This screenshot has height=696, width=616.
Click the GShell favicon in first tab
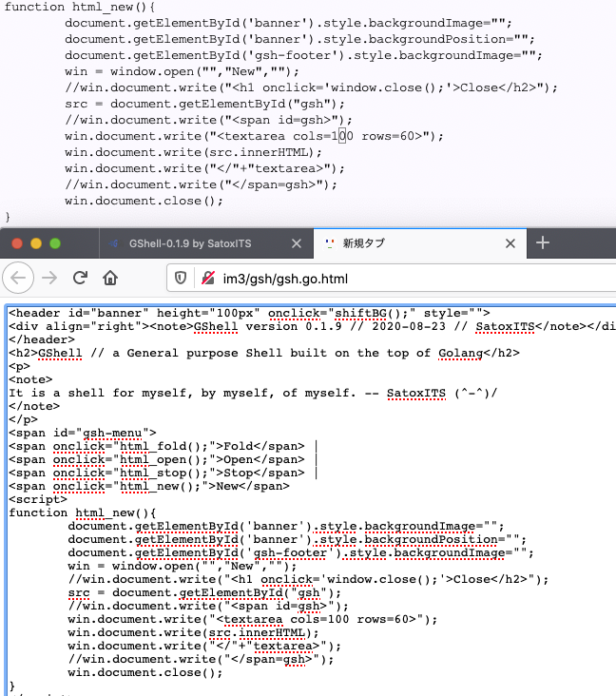pyautogui.click(x=113, y=243)
